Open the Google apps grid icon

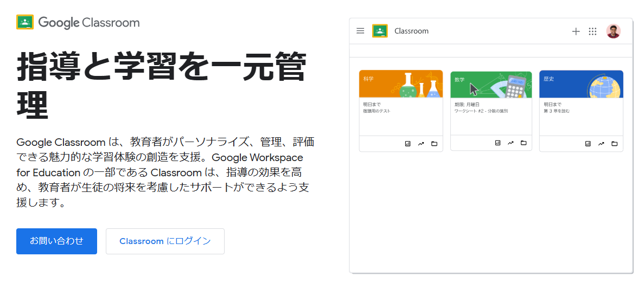(x=592, y=31)
